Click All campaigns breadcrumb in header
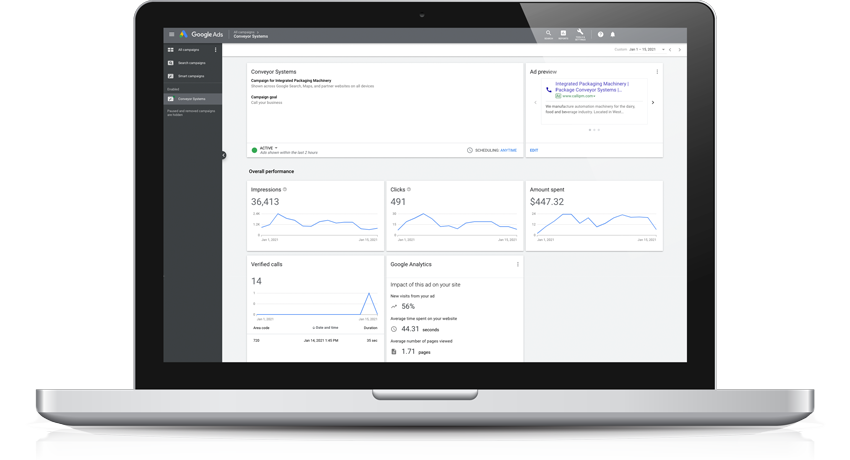The image size is (850, 460). pyautogui.click(x=243, y=32)
